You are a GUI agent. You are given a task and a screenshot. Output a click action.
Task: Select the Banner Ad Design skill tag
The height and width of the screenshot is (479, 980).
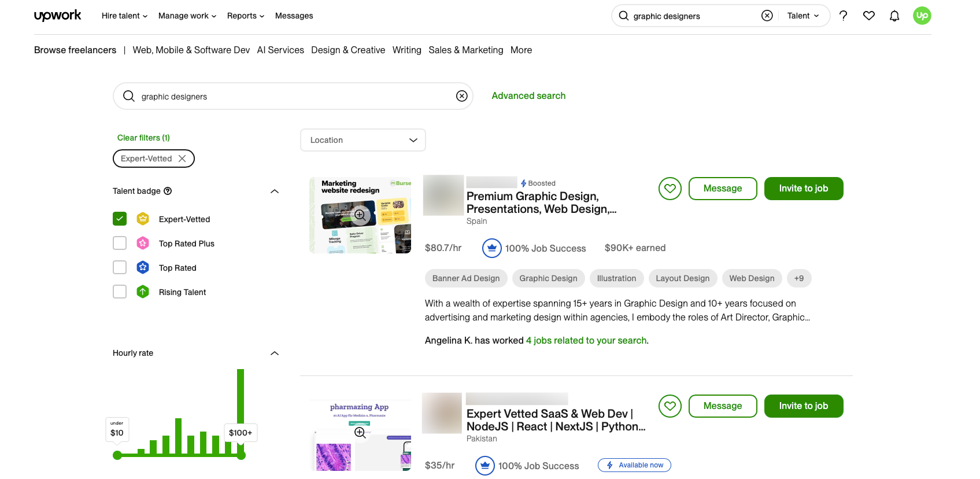[466, 278]
